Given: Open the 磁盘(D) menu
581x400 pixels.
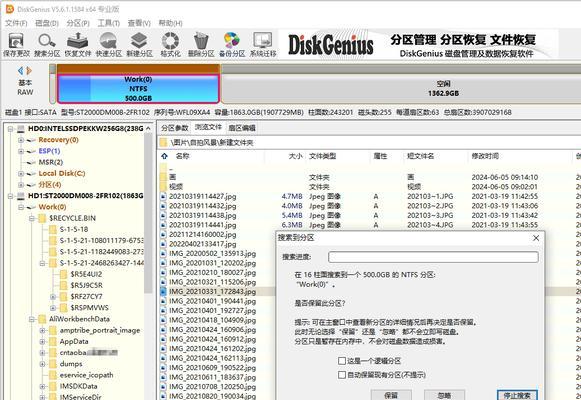Looking at the screenshot, I should click(47, 23).
